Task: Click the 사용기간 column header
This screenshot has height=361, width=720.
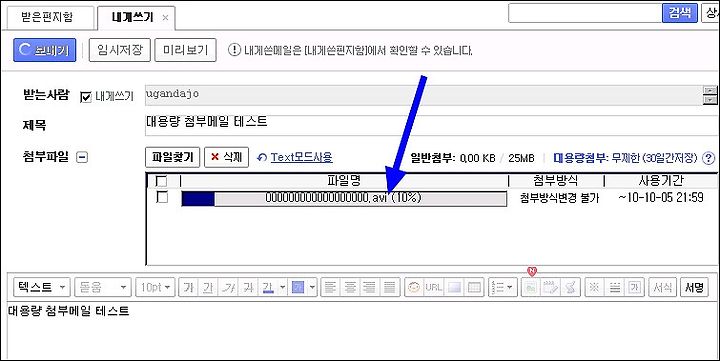Action: tap(661, 180)
